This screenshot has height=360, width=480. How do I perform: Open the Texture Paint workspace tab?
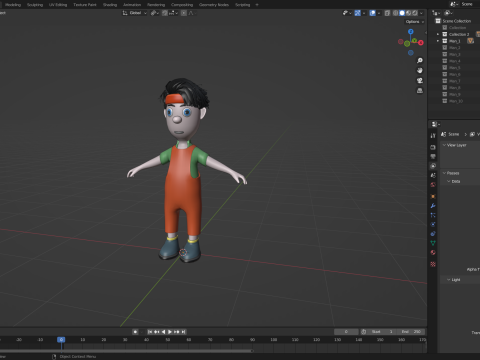pyautogui.click(x=85, y=5)
